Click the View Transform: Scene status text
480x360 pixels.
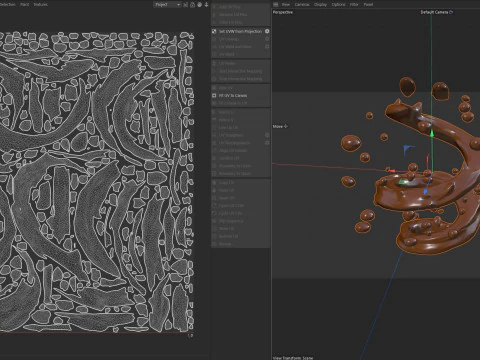point(293,358)
